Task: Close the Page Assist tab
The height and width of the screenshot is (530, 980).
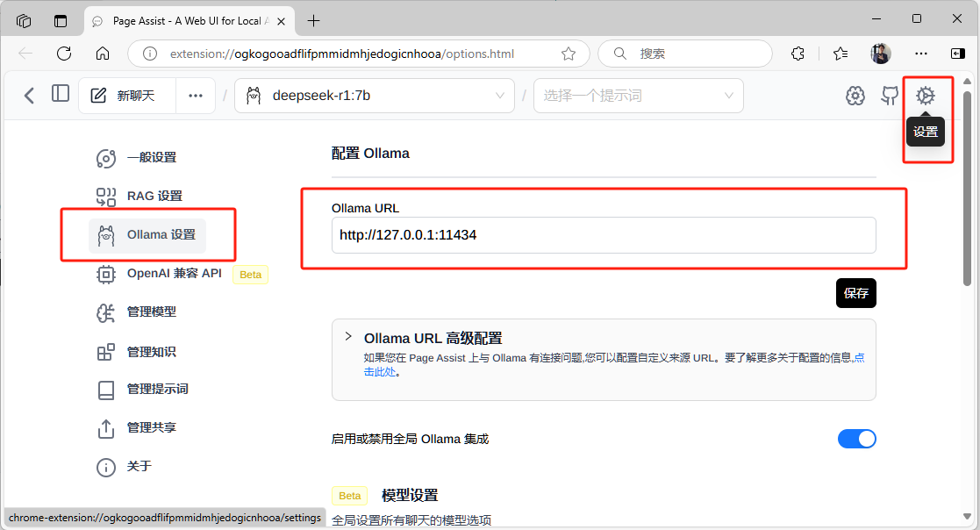Action: coord(282,21)
